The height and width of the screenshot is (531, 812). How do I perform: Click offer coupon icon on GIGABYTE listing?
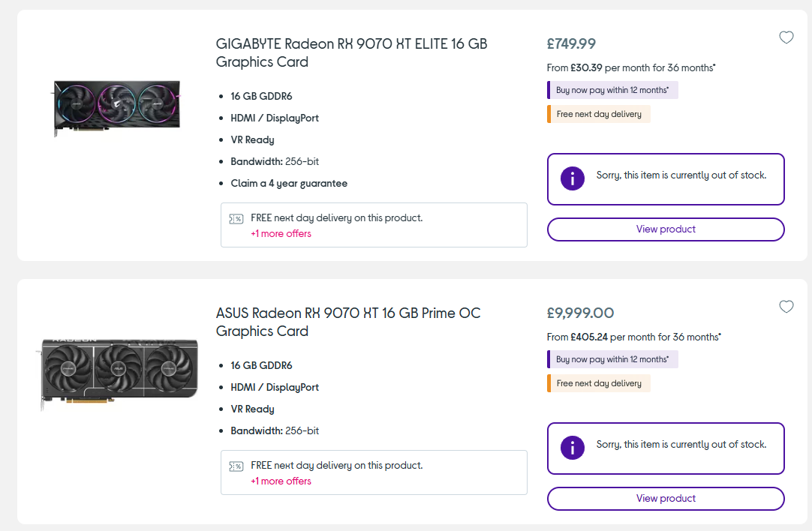[236, 219]
